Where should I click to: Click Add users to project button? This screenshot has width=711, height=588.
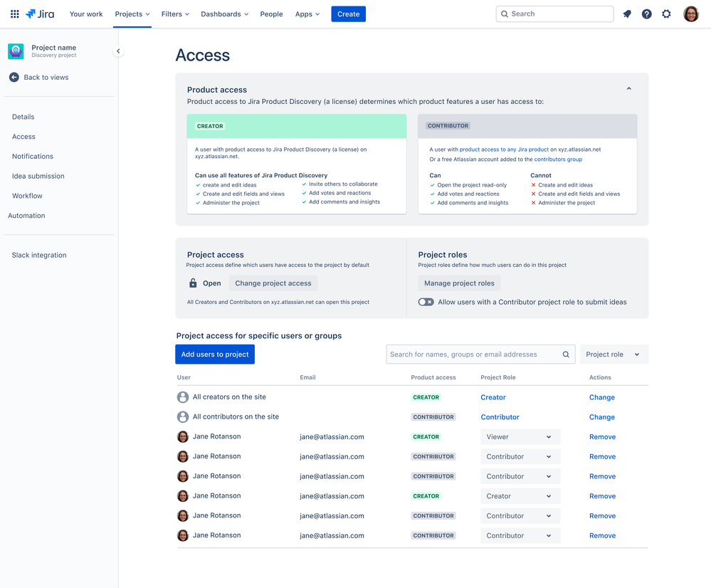point(215,355)
